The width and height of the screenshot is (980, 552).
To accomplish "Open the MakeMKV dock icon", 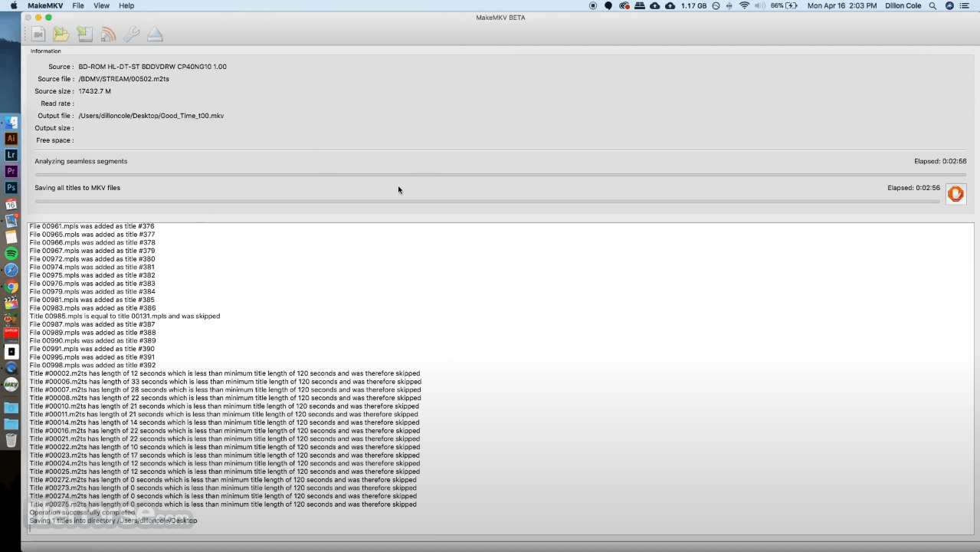I will click(x=11, y=385).
